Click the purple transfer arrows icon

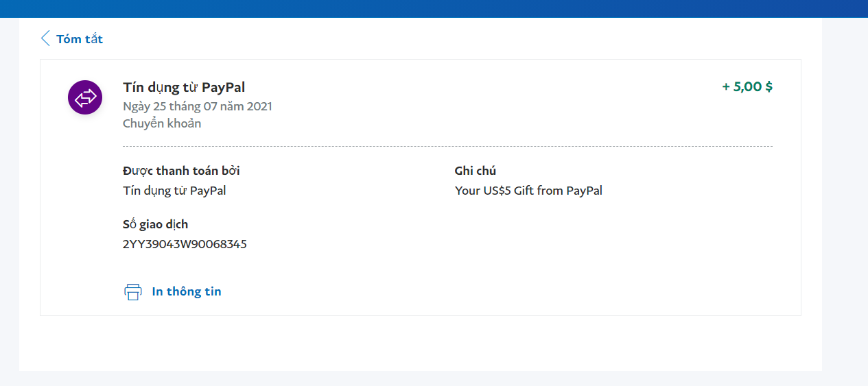click(85, 97)
